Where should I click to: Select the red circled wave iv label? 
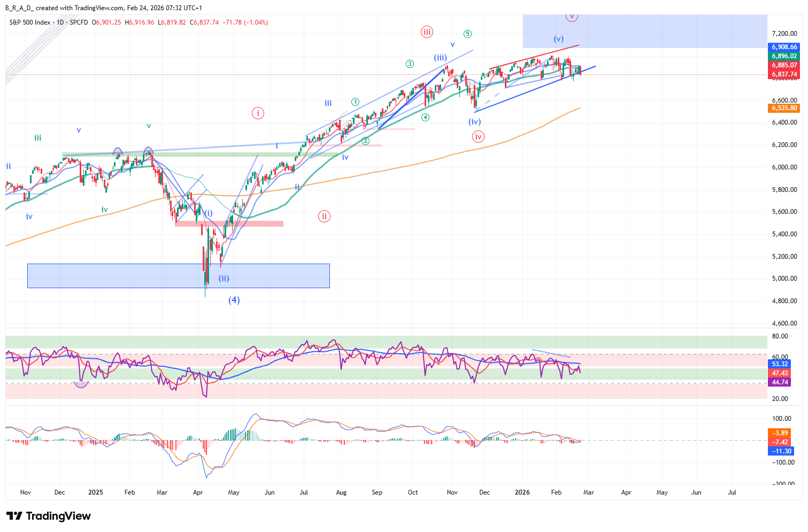(478, 137)
